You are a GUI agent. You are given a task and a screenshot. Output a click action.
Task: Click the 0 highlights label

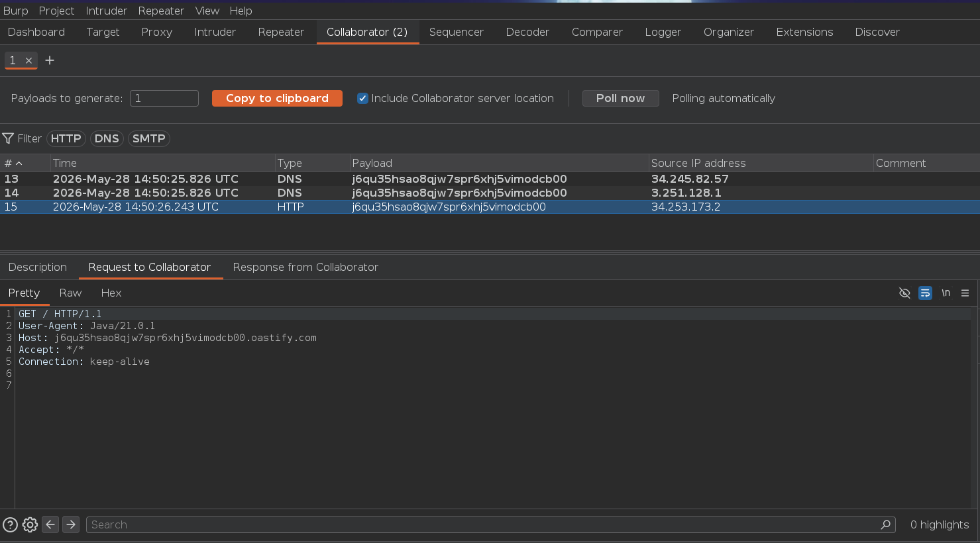(940, 524)
